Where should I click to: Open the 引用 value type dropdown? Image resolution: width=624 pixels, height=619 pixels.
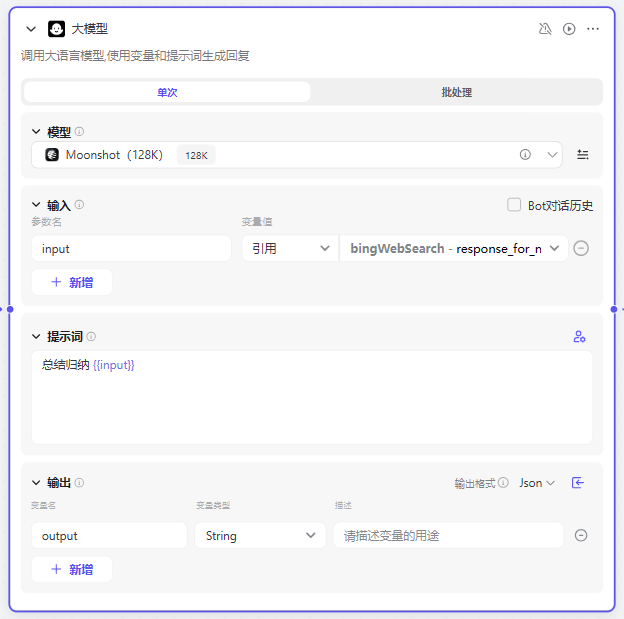(x=290, y=248)
